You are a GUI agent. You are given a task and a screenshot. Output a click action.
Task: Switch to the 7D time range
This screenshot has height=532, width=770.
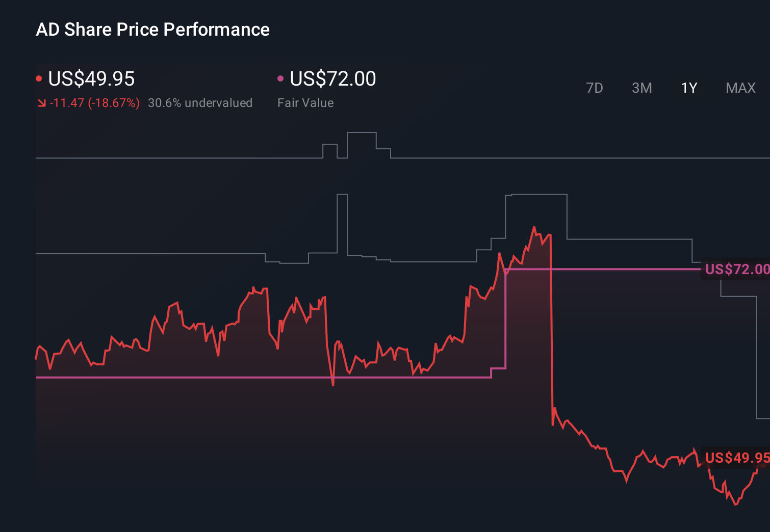tap(595, 88)
